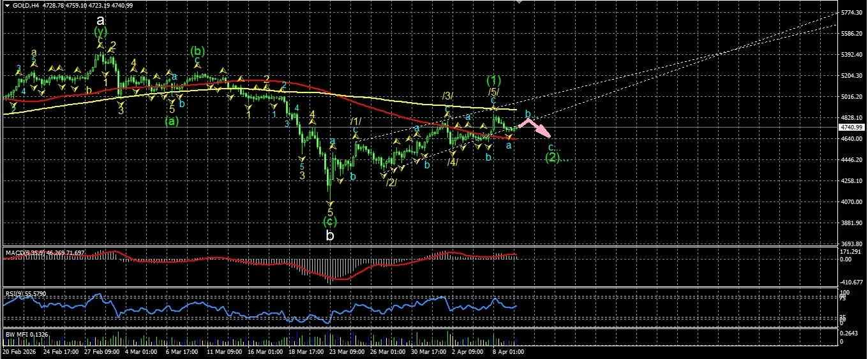868x359 pixels.
Task: Click the 24 Feb 17:00 time label
Action: coord(60,351)
